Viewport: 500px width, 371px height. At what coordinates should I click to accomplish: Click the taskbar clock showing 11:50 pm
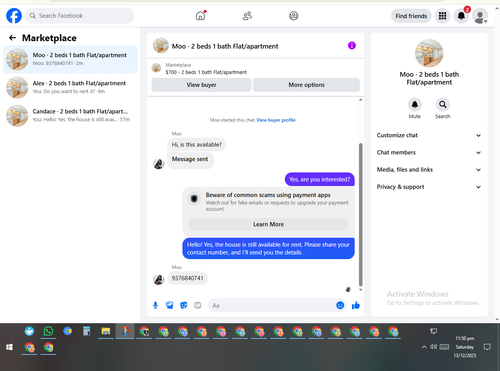point(465,338)
